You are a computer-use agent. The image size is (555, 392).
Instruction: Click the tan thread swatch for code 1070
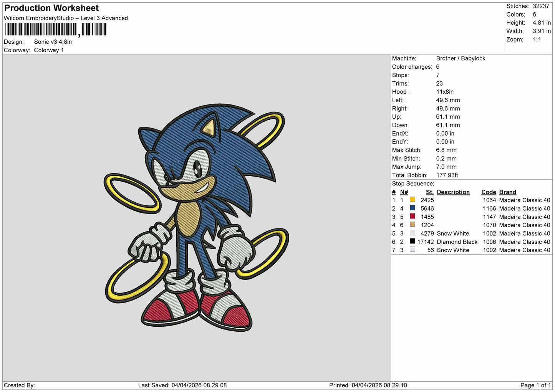click(412, 225)
